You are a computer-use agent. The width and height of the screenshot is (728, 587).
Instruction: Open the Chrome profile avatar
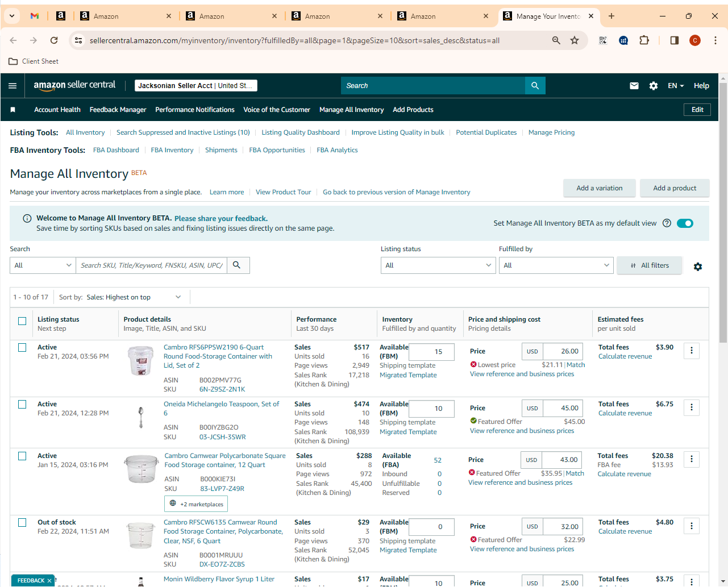click(x=695, y=40)
